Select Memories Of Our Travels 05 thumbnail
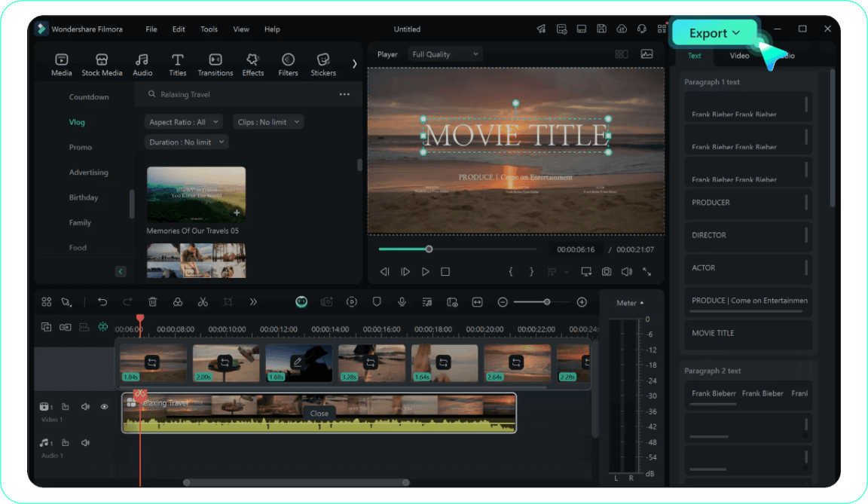This screenshot has width=868, height=504. coord(196,194)
